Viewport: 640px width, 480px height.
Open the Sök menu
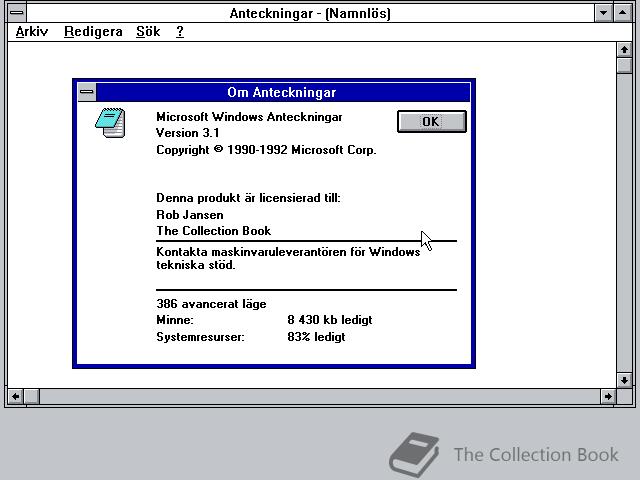[148, 31]
